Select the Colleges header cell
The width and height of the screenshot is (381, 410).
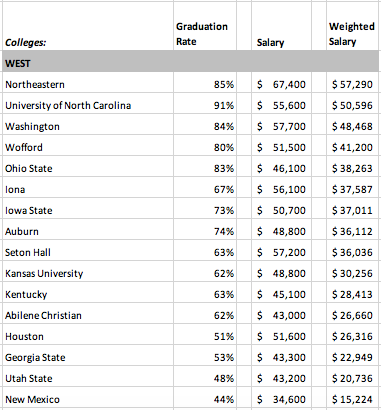[x=88, y=26]
